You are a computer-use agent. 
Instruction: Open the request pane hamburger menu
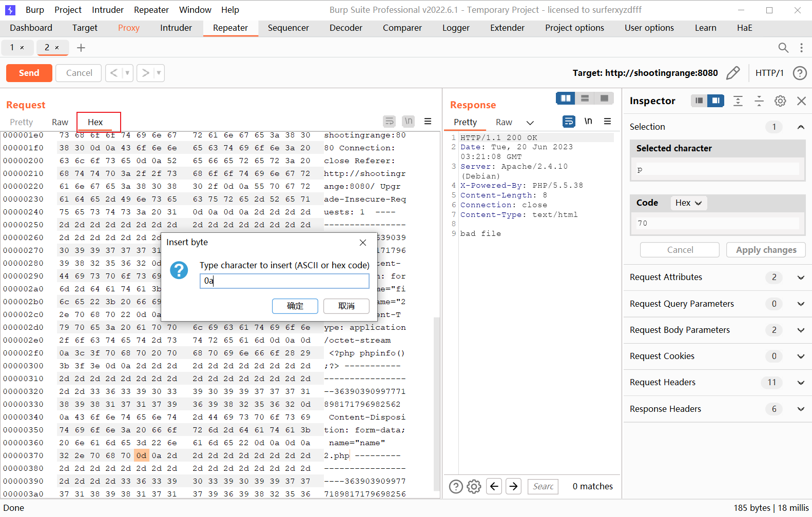click(x=428, y=121)
